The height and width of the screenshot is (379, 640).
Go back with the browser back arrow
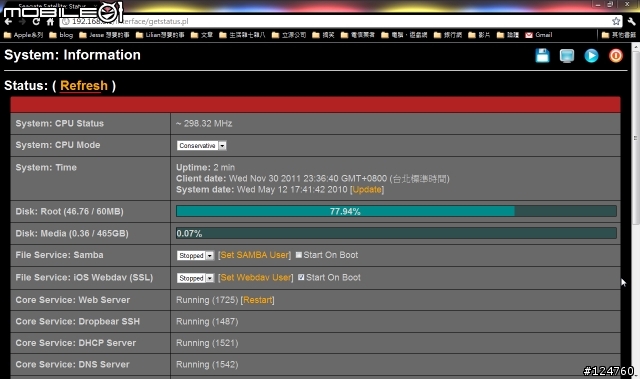click(9, 22)
